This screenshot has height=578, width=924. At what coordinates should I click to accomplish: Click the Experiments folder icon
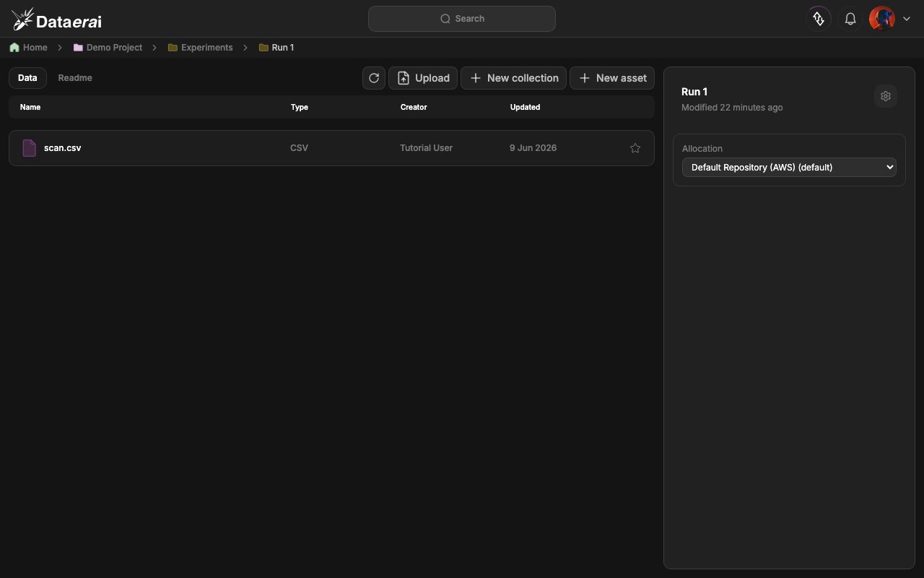[x=173, y=48]
